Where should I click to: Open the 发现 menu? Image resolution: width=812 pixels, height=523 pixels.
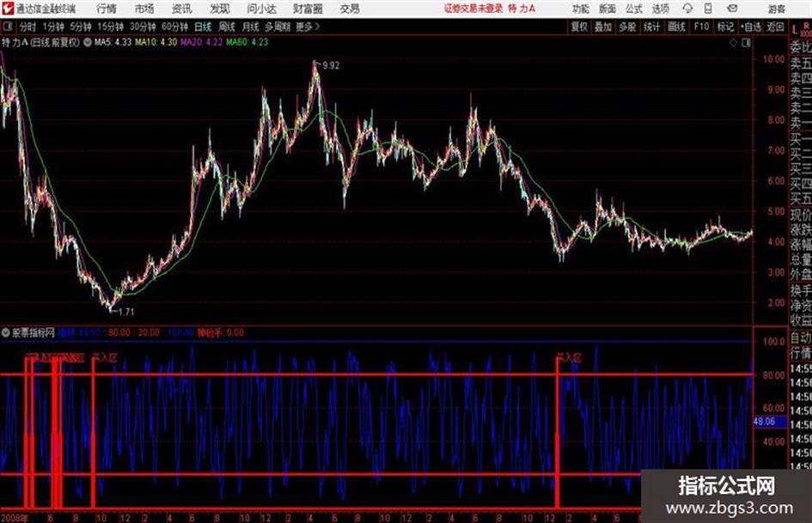(220, 9)
